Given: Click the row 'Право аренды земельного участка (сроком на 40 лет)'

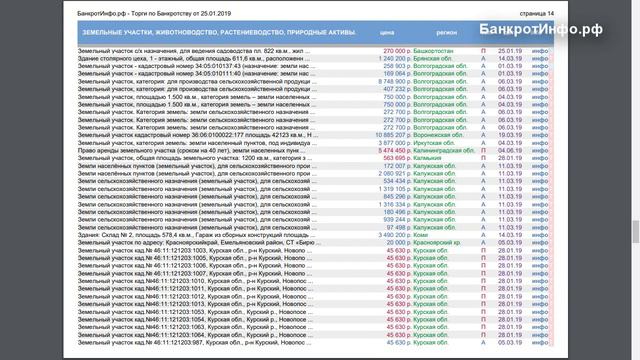Looking at the screenshot, I should click(x=316, y=151).
